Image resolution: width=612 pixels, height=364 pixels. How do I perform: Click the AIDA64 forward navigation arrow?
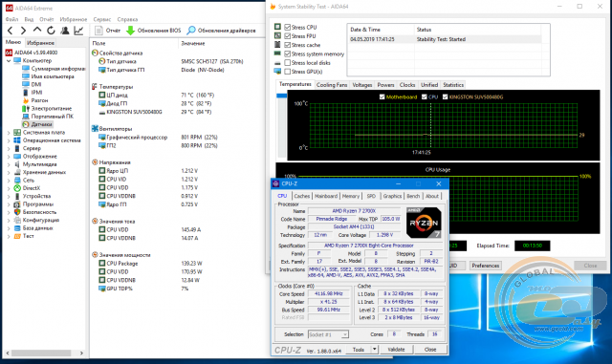tap(23, 31)
